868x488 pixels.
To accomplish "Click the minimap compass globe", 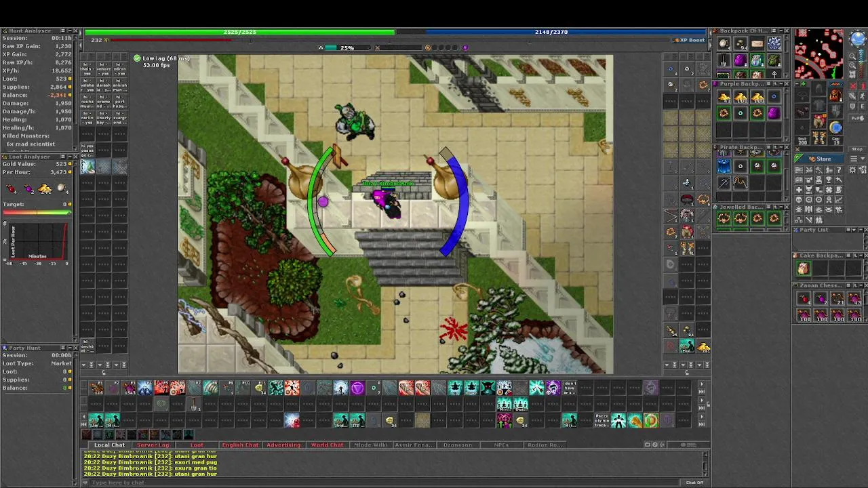I will pyautogui.click(x=858, y=38).
